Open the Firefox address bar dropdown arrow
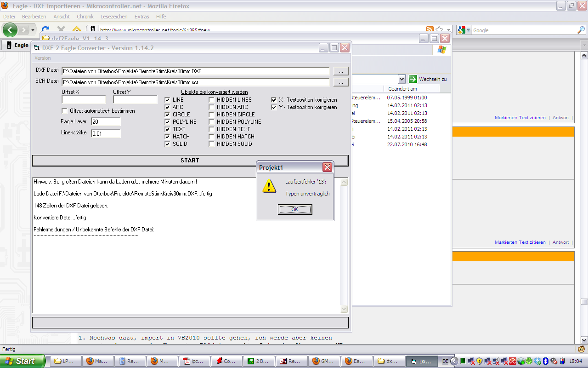Screen dimensions: 588x368 (x=449, y=30)
